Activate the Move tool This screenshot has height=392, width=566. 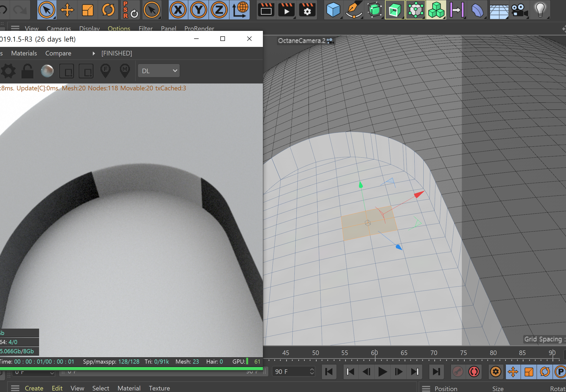[67, 10]
